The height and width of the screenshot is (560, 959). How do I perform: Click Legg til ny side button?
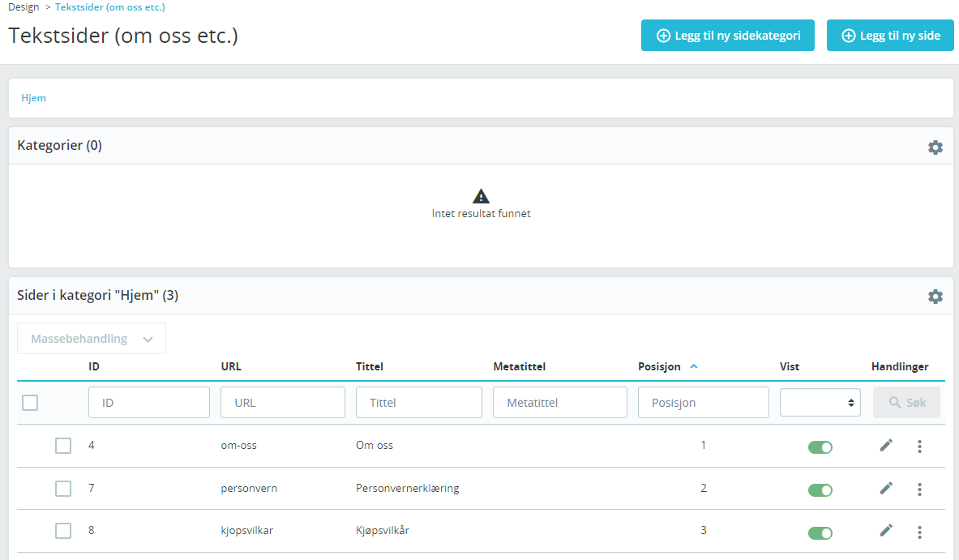(x=890, y=36)
